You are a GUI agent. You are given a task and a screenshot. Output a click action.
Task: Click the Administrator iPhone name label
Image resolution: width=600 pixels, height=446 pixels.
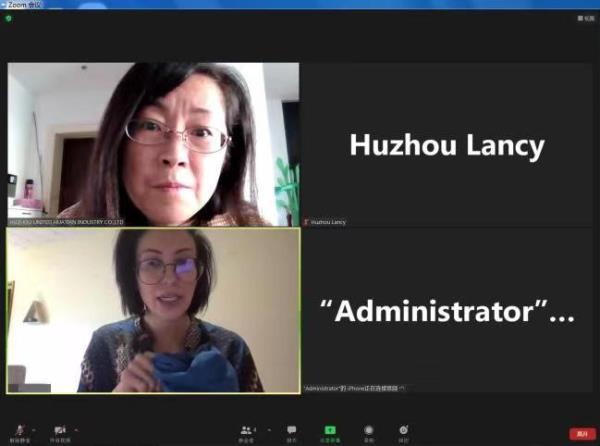coord(354,388)
